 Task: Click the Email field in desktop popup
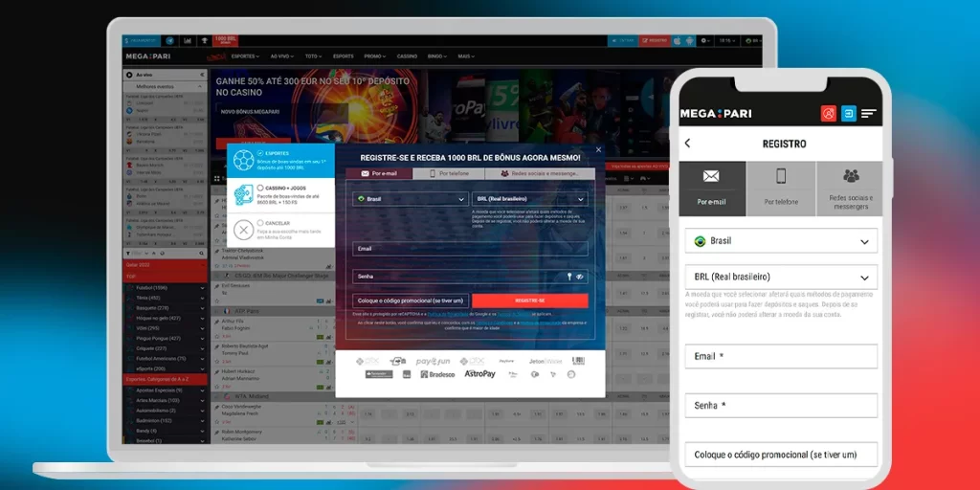pos(470,249)
